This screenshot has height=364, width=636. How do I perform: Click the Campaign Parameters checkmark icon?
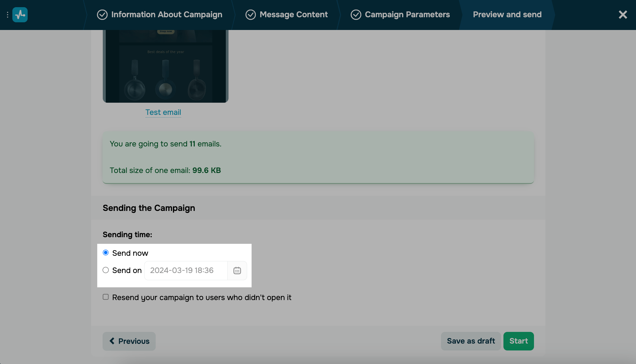coord(356,15)
